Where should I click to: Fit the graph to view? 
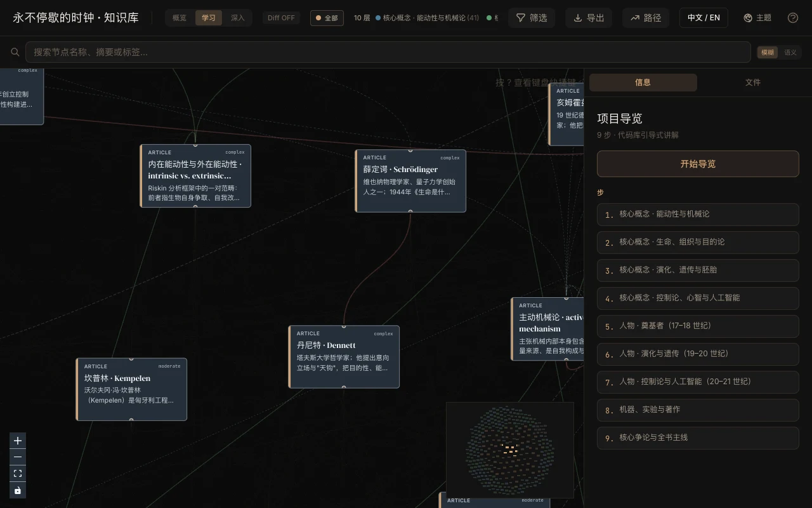(x=18, y=474)
